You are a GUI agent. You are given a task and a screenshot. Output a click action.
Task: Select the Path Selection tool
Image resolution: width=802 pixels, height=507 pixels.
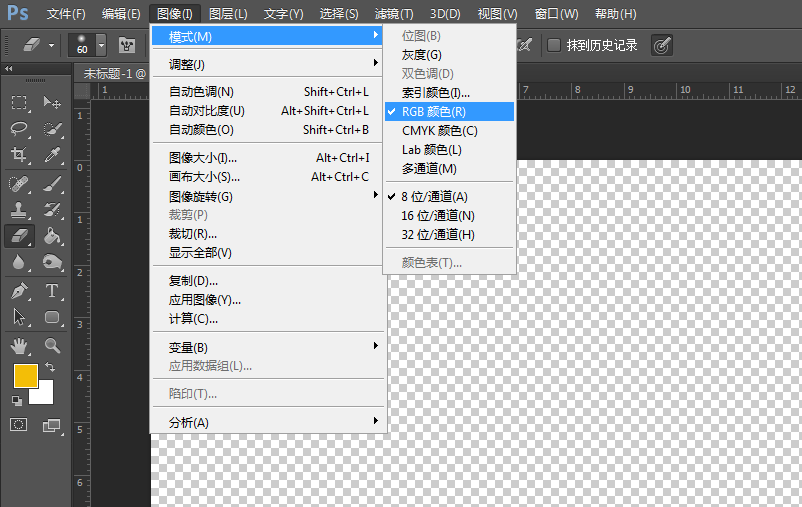tap(19, 317)
